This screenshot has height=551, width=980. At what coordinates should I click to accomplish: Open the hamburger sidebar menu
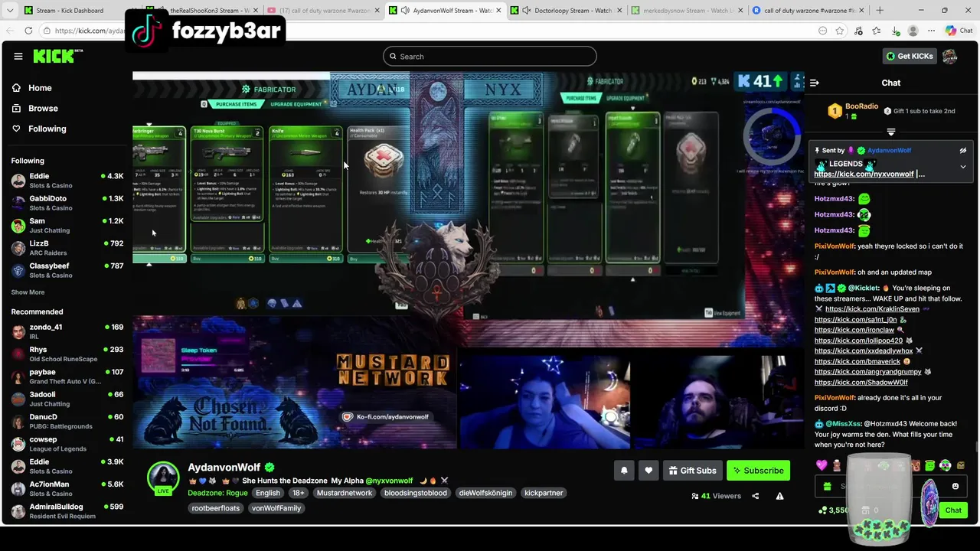pos(18,56)
